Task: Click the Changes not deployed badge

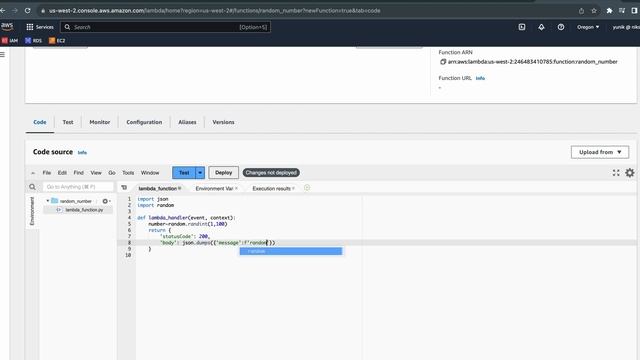Action: click(x=271, y=173)
